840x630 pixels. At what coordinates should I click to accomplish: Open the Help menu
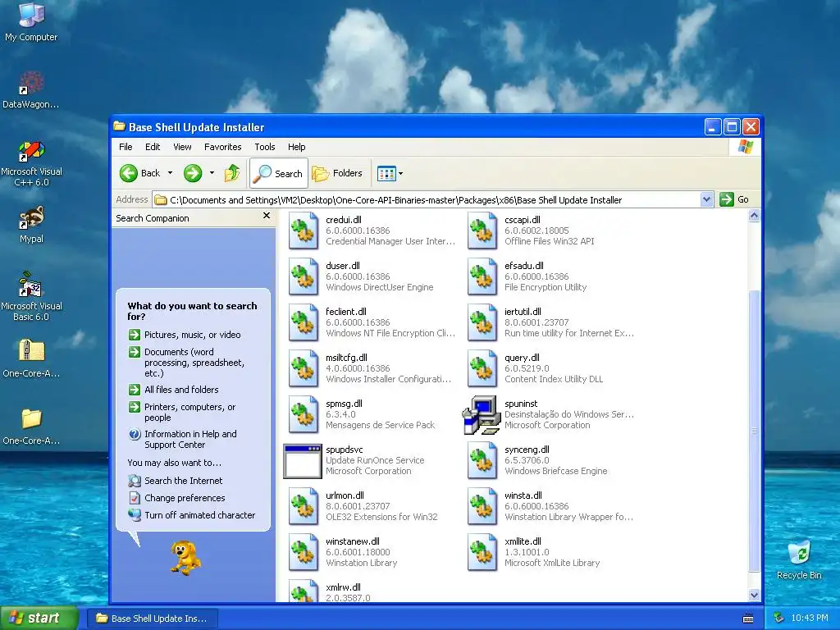click(296, 147)
